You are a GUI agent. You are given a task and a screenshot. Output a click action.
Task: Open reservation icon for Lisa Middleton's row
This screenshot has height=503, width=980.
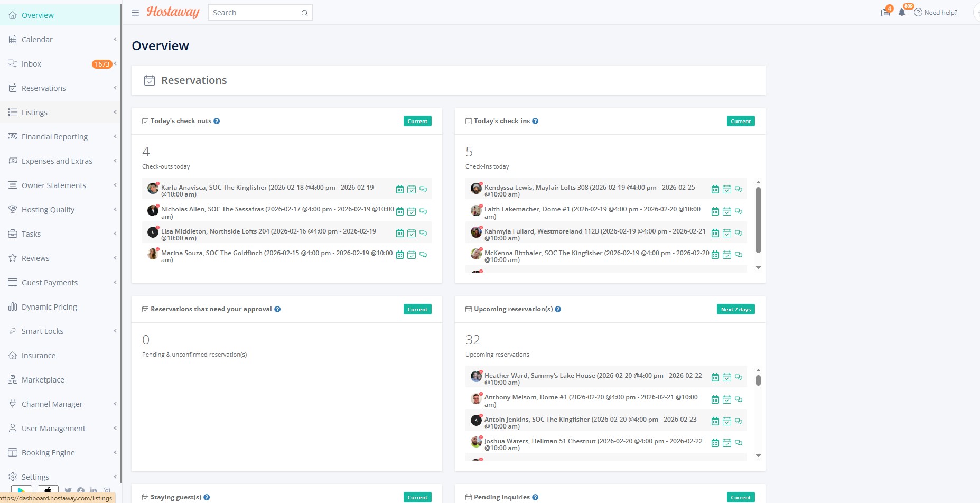[x=412, y=233]
